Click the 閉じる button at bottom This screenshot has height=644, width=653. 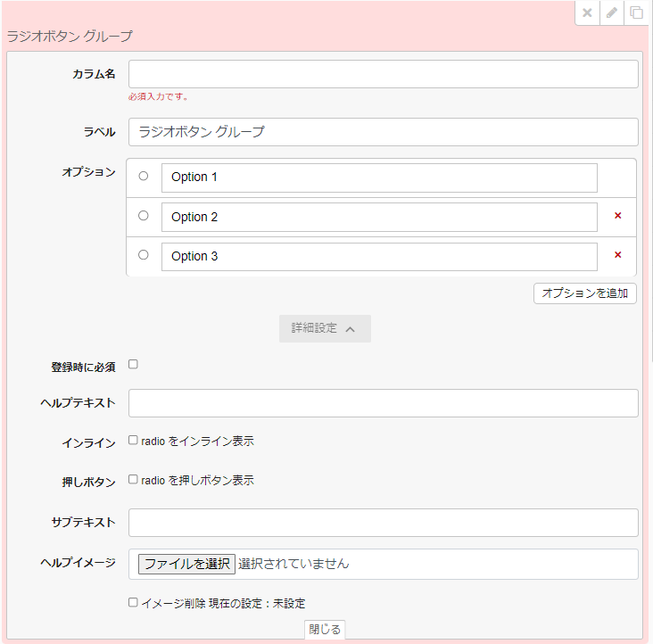point(325,630)
